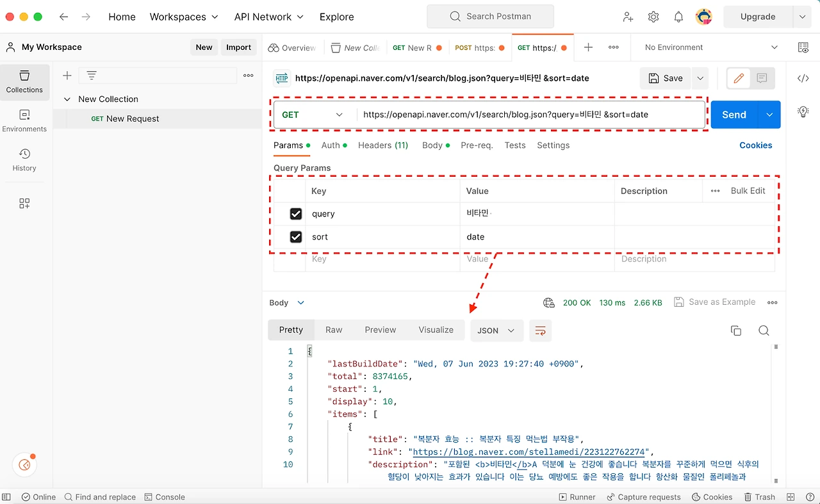This screenshot has width=820, height=504.
Task: Open the Runner in status bar
Action: (x=577, y=497)
